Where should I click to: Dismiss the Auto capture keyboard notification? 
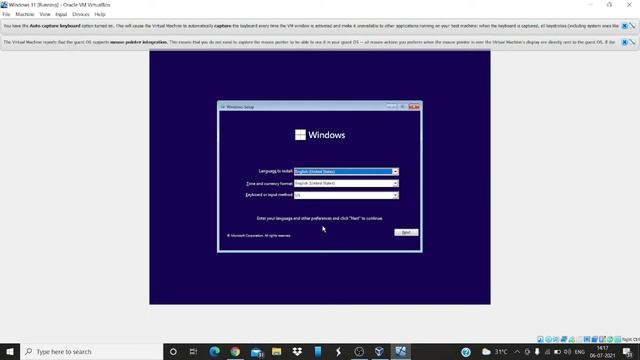tap(624, 26)
